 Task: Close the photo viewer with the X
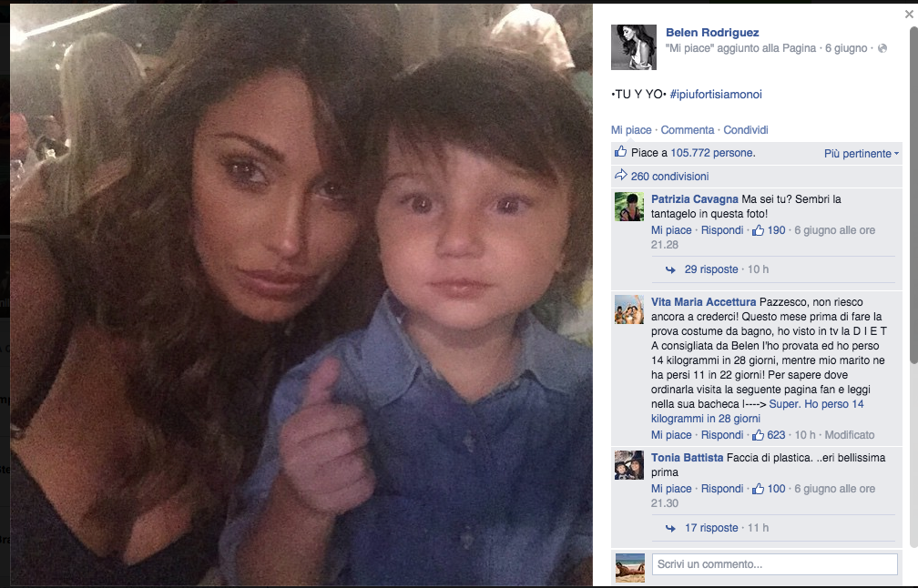[908, 14]
